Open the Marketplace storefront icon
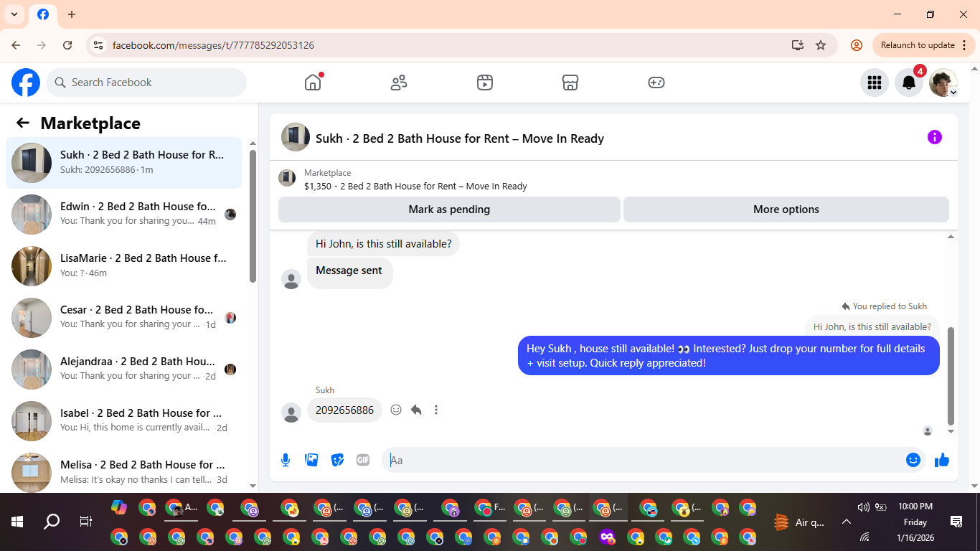This screenshot has width=980, height=551. 570,83
